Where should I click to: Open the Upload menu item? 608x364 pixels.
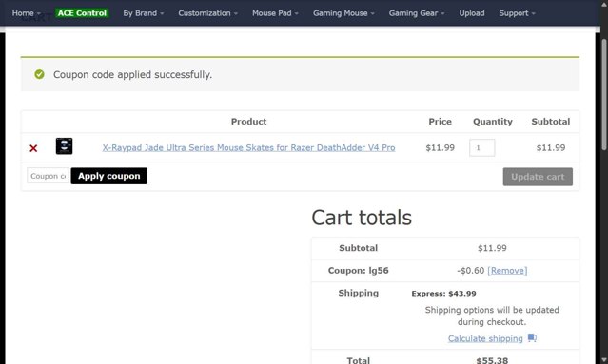coord(472,13)
